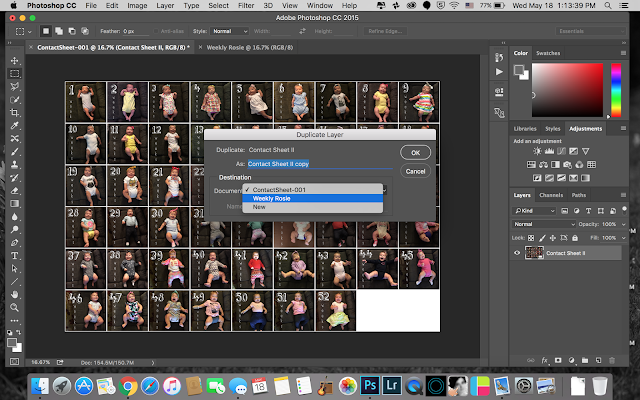Screen dimensions: 640x400
Task: Open Google Chrome from the Dock
Action: [128, 386]
